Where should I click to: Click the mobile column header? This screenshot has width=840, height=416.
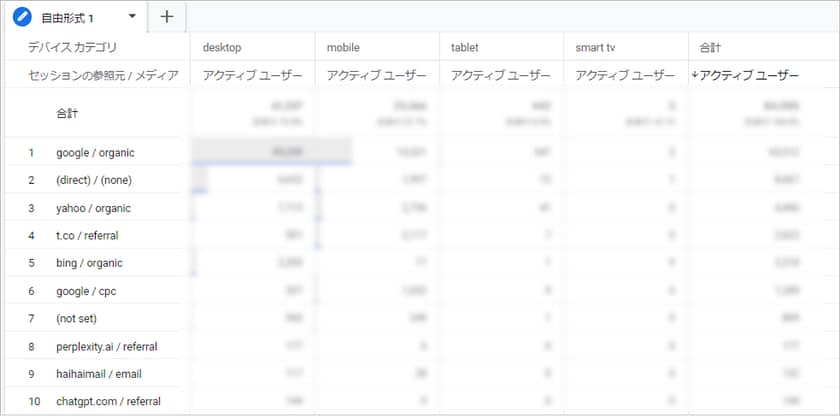[343, 47]
